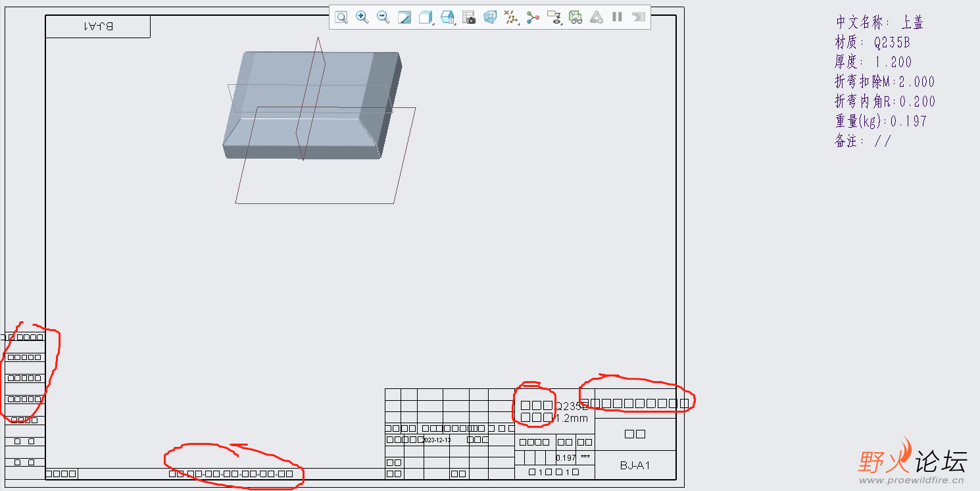Image resolution: width=980 pixels, height=491 pixels.
Task: Click the Repaint screen icon
Action: [404, 17]
